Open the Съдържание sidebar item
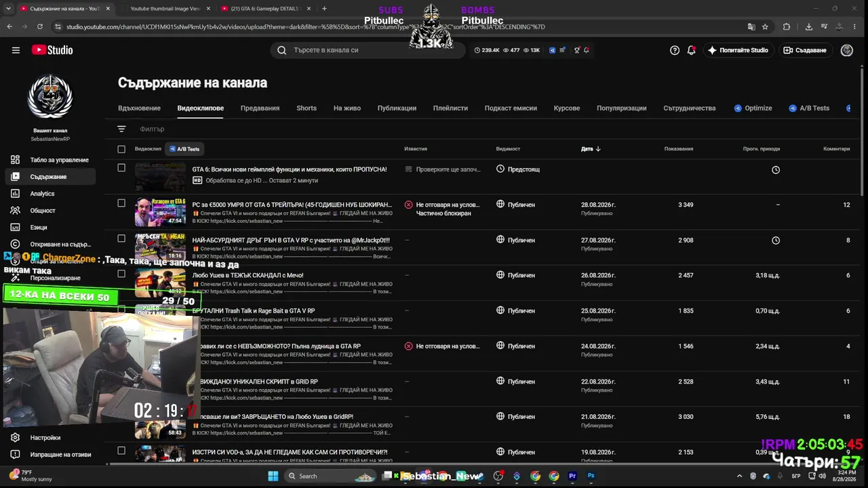 (50, 177)
